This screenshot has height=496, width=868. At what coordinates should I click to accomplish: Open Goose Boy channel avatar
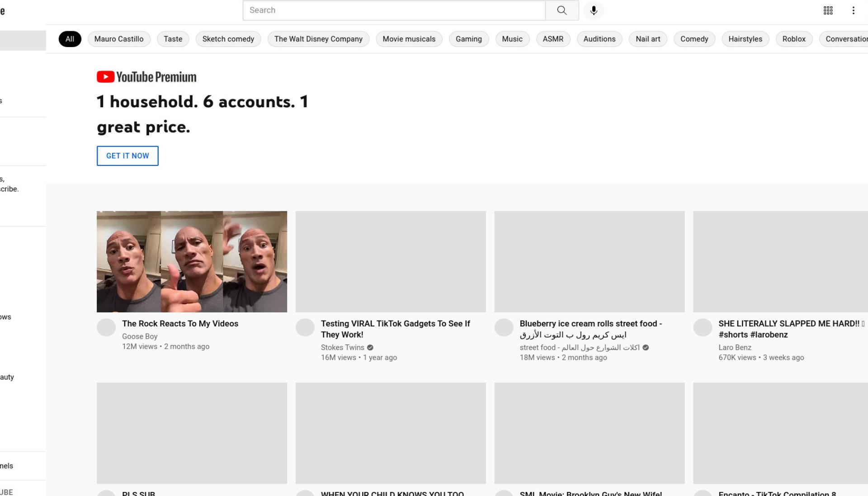coord(106,327)
